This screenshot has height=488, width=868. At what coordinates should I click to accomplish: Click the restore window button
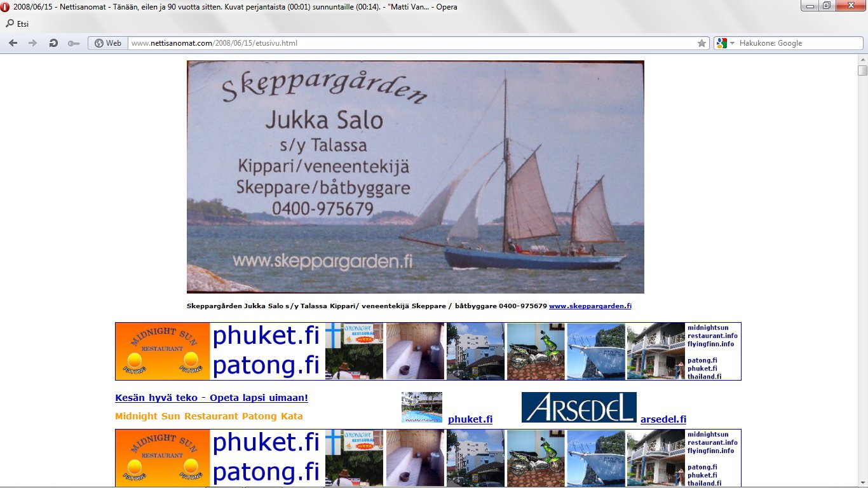(x=825, y=6)
